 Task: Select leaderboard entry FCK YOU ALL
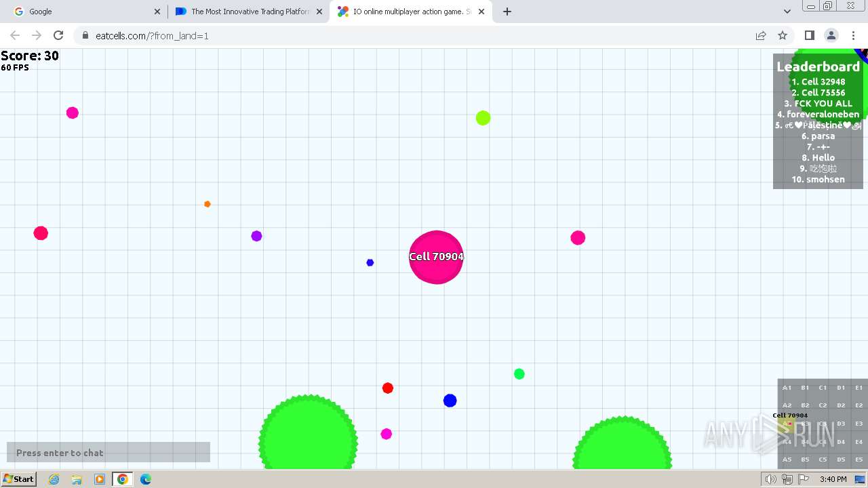(x=818, y=103)
